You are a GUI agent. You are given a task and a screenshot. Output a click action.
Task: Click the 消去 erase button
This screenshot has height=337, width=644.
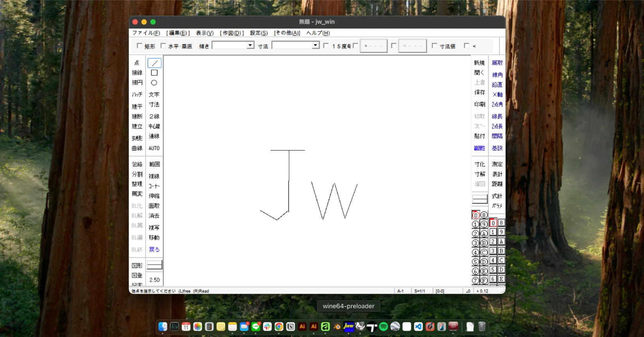[x=154, y=216]
